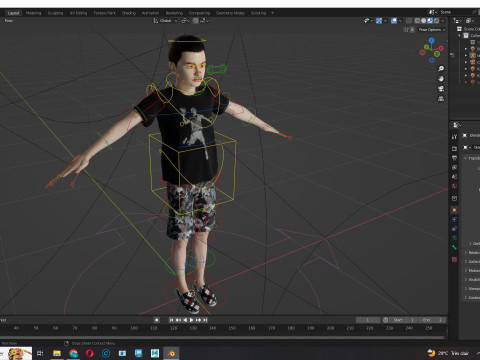Go to the Shading workspace tab
This screenshot has width=480, height=360.
(129, 13)
